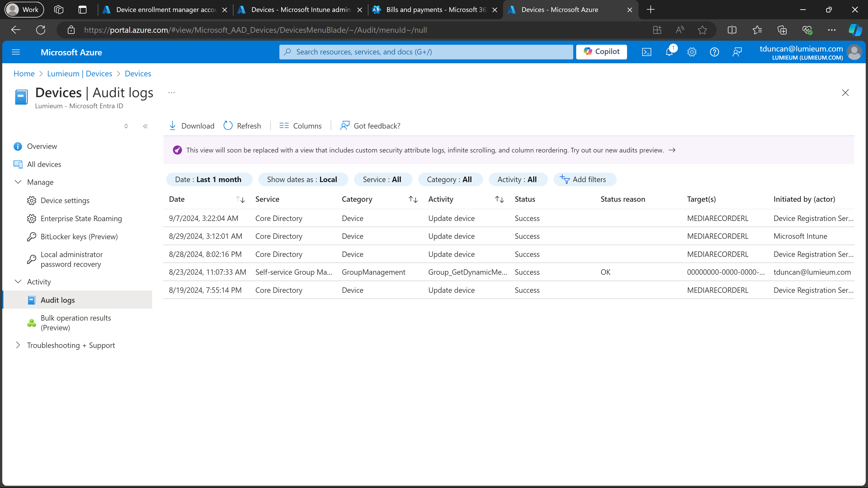Click the Azure search resources box
The image size is (868, 488).
(x=426, y=52)
